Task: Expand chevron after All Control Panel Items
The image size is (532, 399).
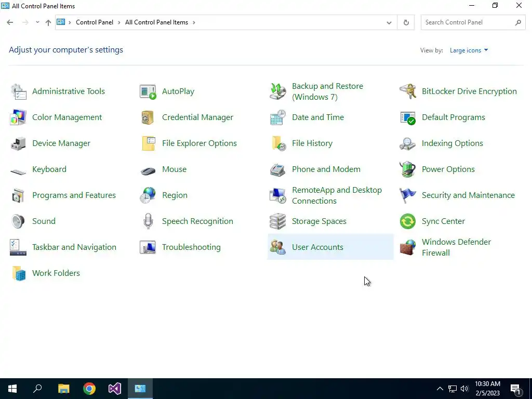Action: click(194, 22)
